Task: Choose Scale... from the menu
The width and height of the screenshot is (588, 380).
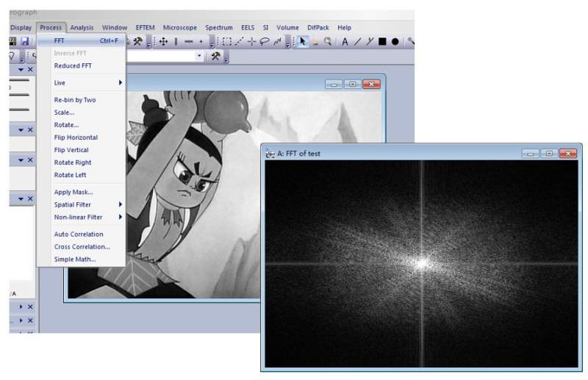Action: click(82, 112)
